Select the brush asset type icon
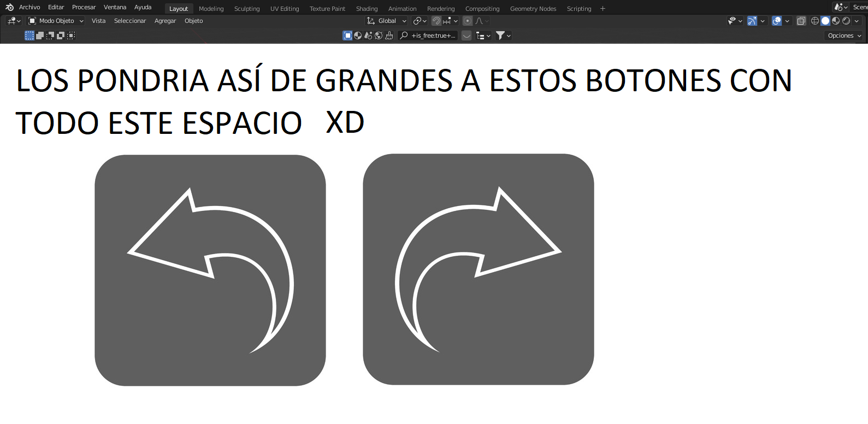The width and height of the screenshot is (868, 424). [389, 36]
